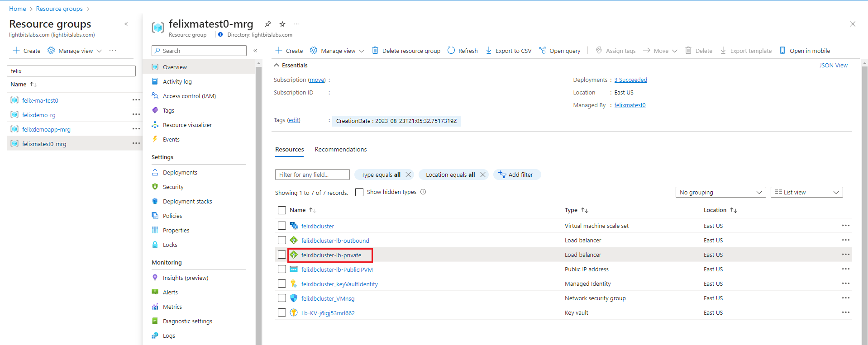Click the resource menu Search box
868x345 pixels.
199,51
